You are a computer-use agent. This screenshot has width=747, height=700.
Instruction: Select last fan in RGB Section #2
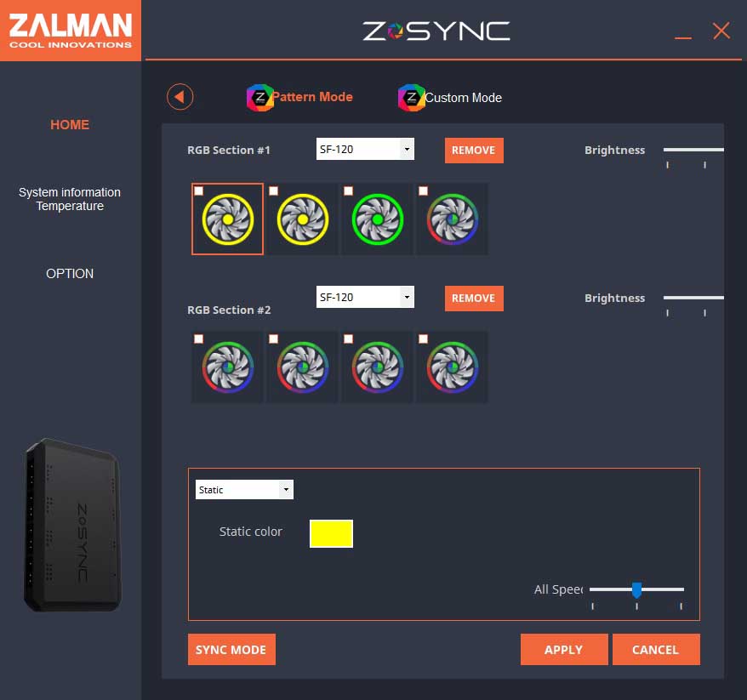click(453, 367)
